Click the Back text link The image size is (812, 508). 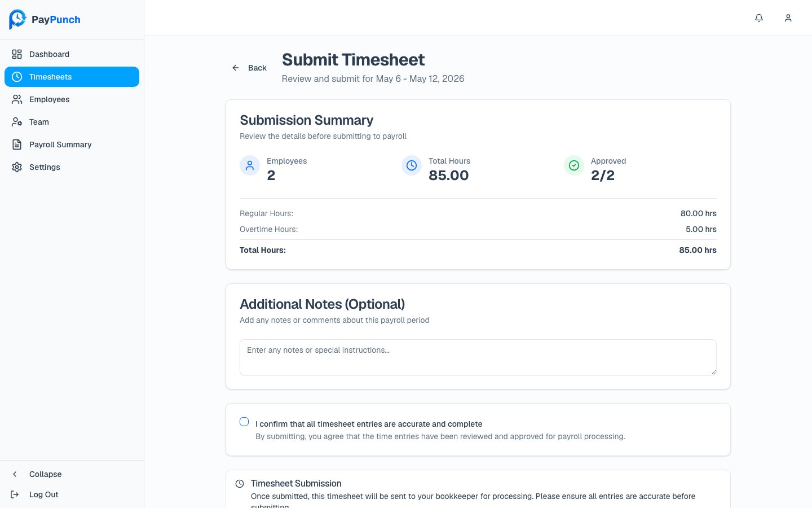[x=257, y=68]
